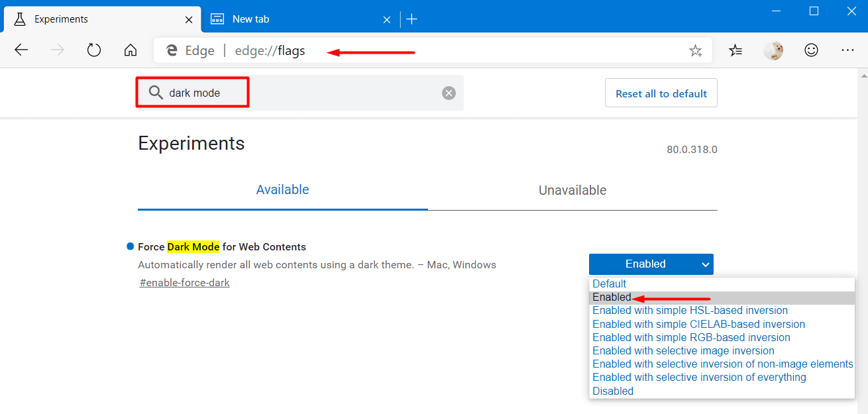Switch to the Experiments tab
This screenshot has width=868, height=414.
pos(101,19)
